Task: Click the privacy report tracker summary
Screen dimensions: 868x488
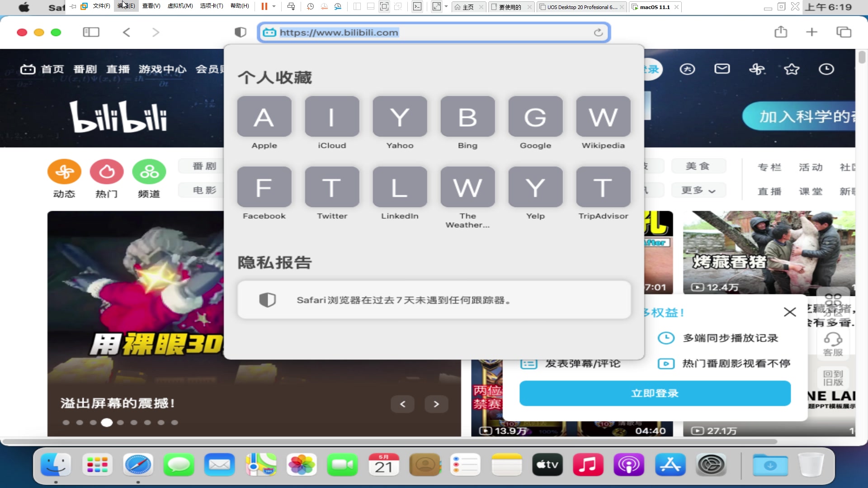Action: coord(434,300)
